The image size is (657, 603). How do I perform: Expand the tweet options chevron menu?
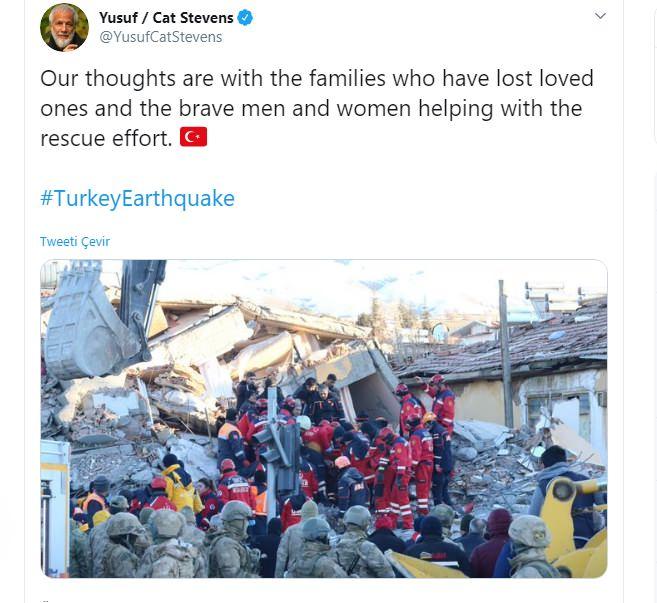click(x=600, y=16)
